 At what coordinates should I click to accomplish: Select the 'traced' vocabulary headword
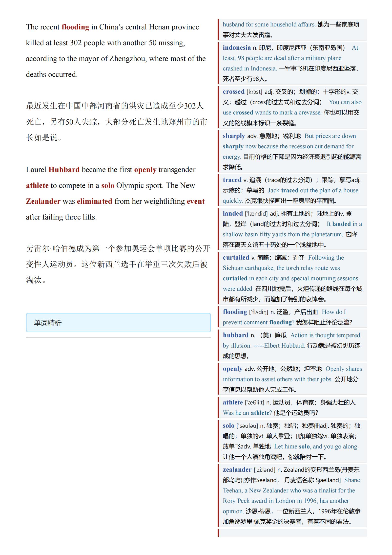tap(232, 180)
